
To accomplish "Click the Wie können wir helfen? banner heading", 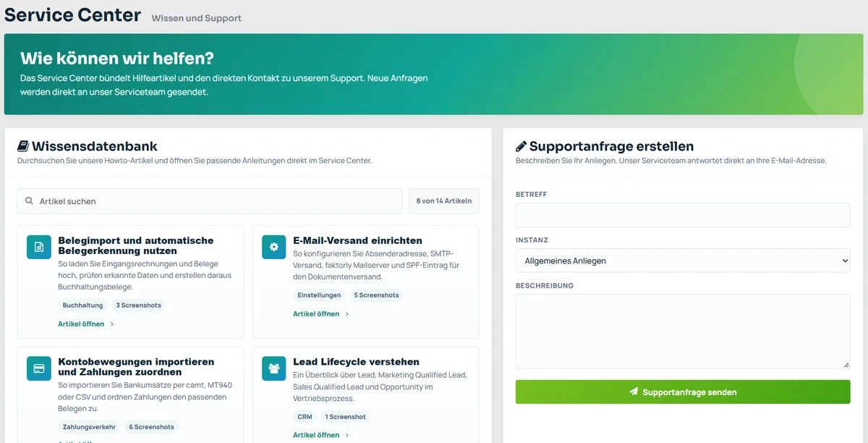I will click(x=117, y=59).
